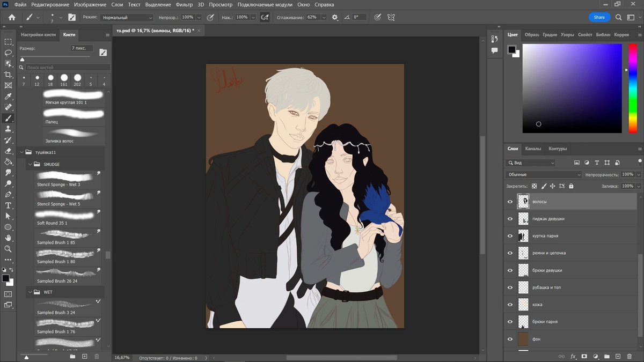
Task: Select the Type tool
Action: (x=8, y=205)
